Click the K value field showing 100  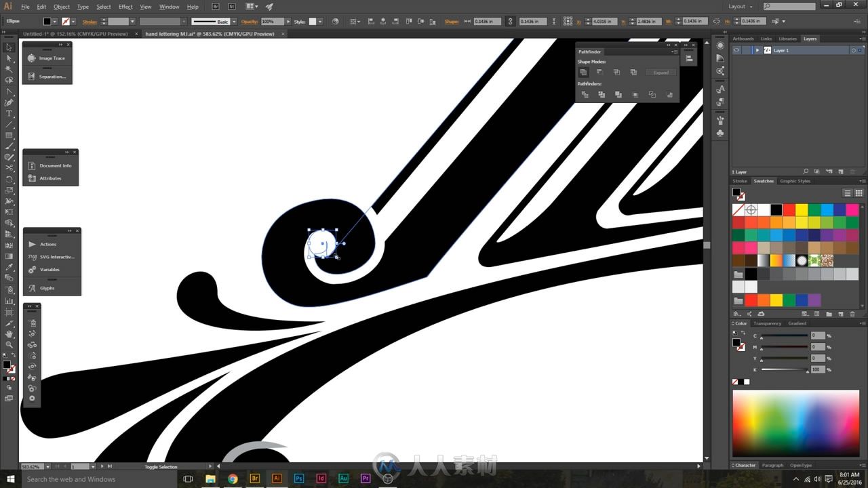click(818, 369)
